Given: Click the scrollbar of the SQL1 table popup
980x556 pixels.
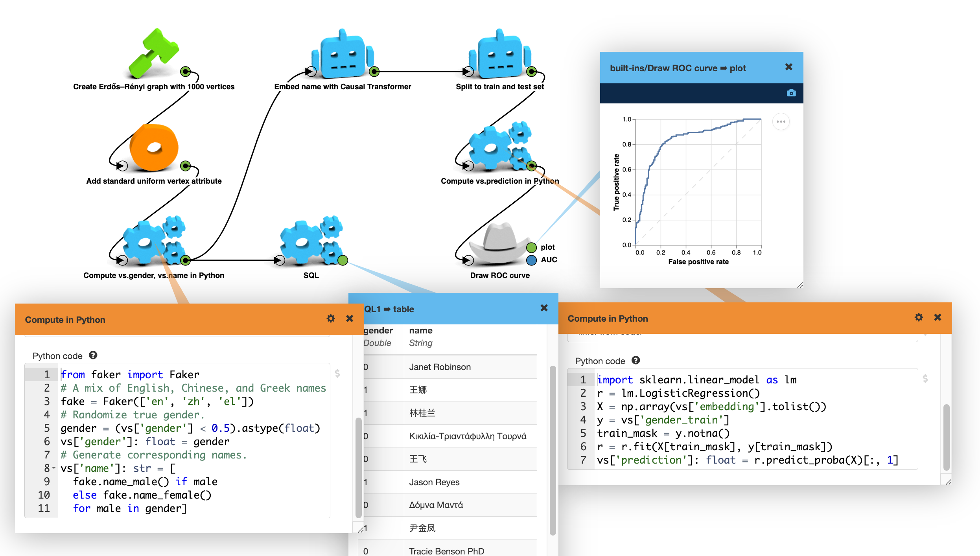Looking at the screenshot, I should [553, 450].
